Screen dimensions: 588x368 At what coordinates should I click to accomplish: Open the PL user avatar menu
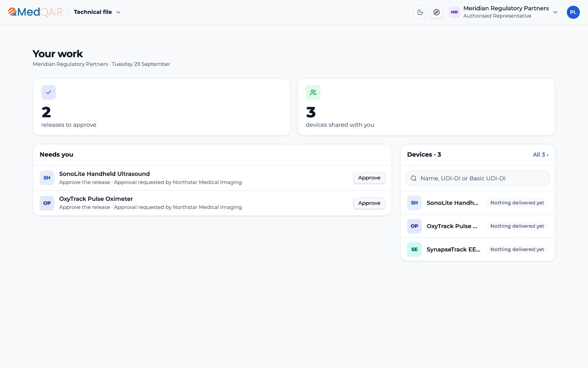573,12
